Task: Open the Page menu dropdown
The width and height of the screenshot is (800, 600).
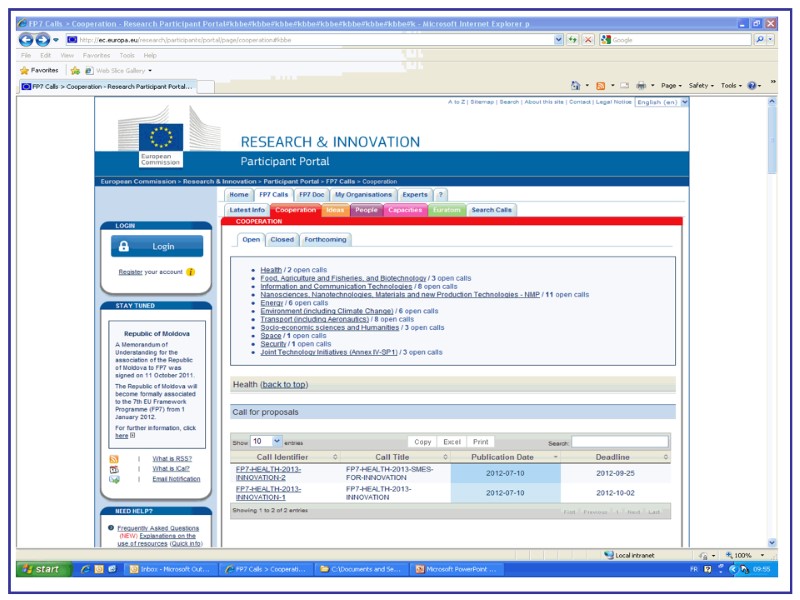Action: point(671,86)
